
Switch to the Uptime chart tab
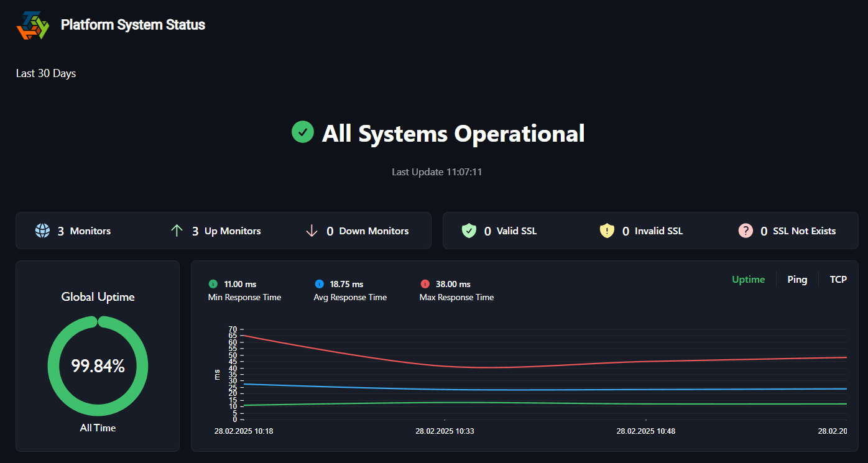pyautogui.click(x=748, y=280)
